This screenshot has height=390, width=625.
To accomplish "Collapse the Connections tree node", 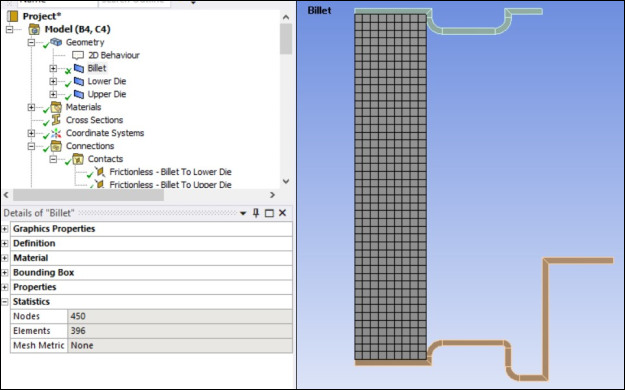I will tap(31, 146).
